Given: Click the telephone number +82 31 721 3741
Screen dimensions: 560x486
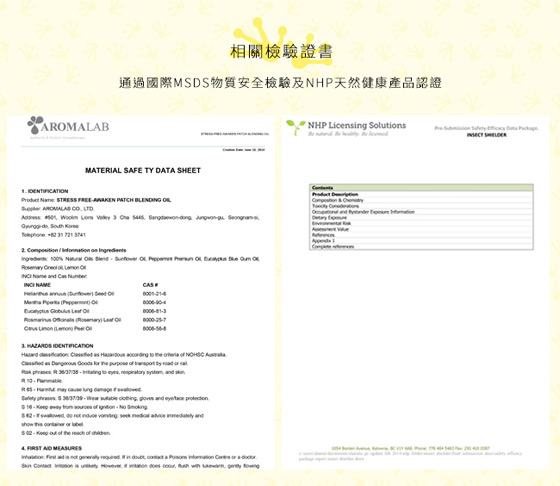Looking at the screenshot, I should pos(66,235).
